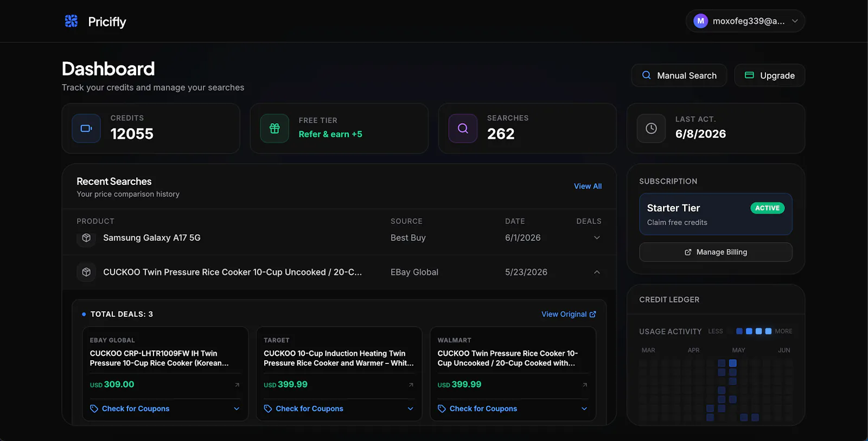This screenshot has width=868, height=441.
Task: Click the eBay Global coupon tag icon
Action: click(x=94, y=408)
